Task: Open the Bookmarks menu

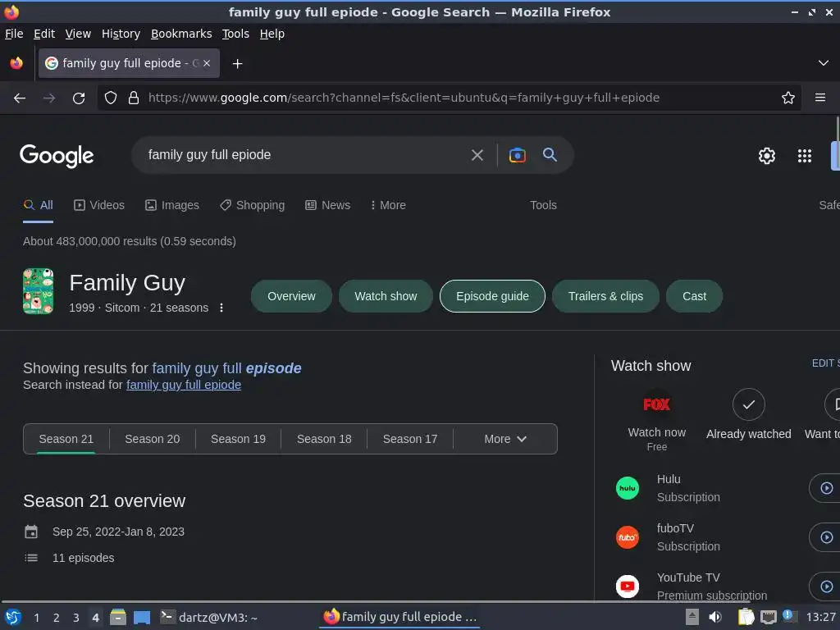Action: click(x=181, y=34)
